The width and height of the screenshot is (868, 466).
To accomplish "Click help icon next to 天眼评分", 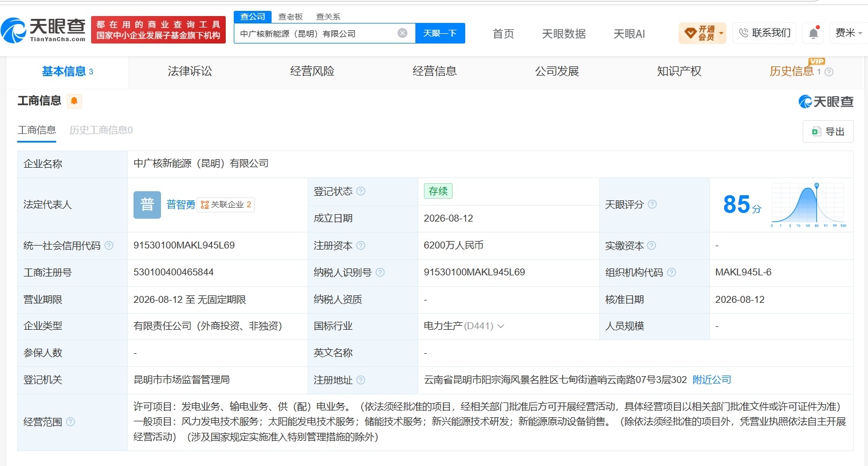I will click(x=652, y=204).
